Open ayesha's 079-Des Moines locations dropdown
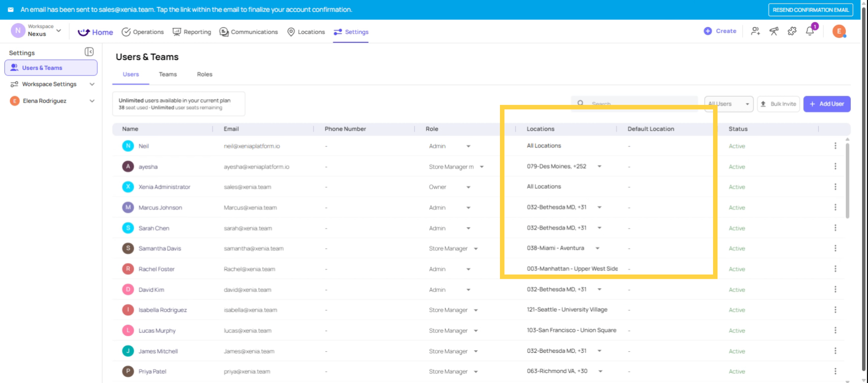 tap(599, 166)
